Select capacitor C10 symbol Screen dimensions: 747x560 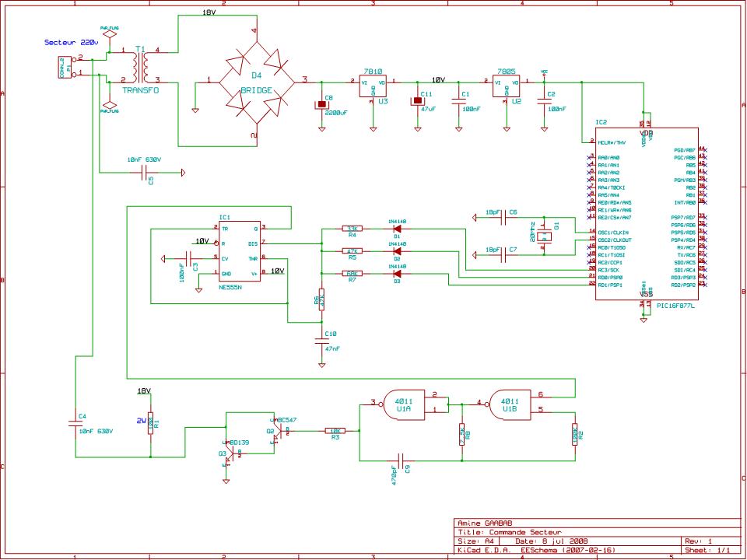click(321, 341)
